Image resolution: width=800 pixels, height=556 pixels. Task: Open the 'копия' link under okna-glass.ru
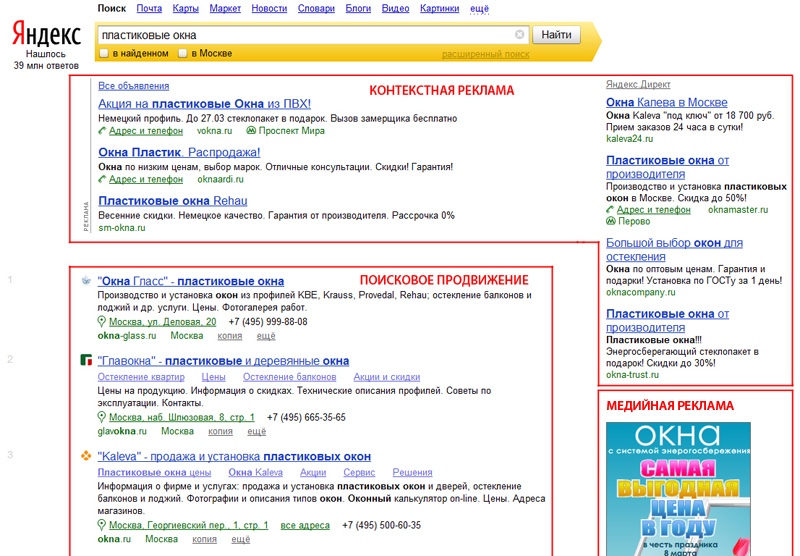pos(230,336)
